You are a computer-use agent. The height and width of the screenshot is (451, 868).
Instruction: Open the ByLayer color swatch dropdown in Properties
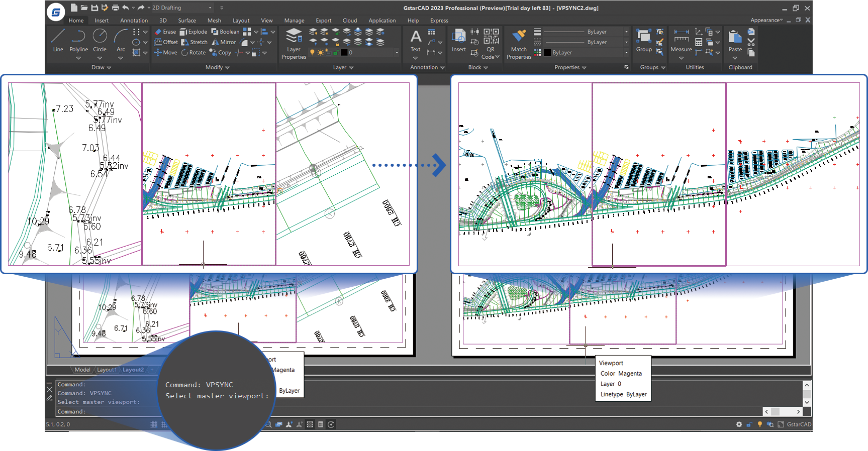coord(586,52)
